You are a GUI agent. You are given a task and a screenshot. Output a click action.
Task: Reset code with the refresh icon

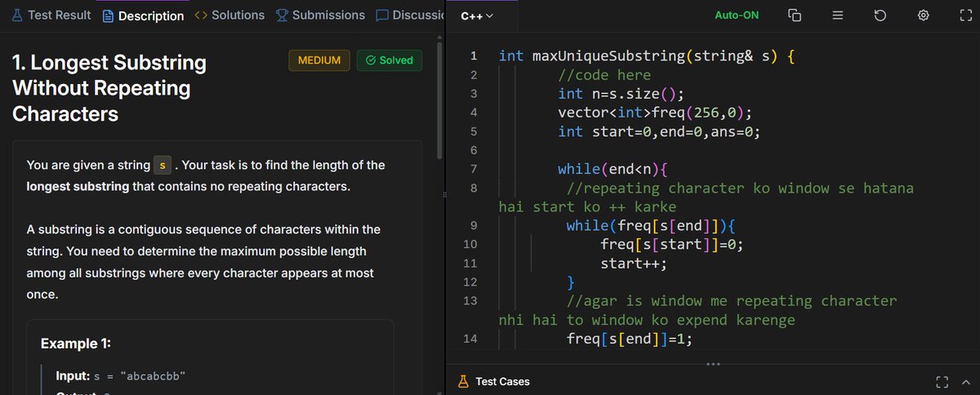pos(880,16)
